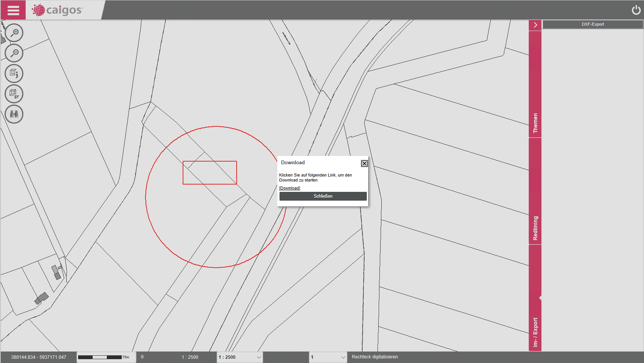644x363 pixels.
Task: Click inside the red rectangle on map
Action: 210,173
